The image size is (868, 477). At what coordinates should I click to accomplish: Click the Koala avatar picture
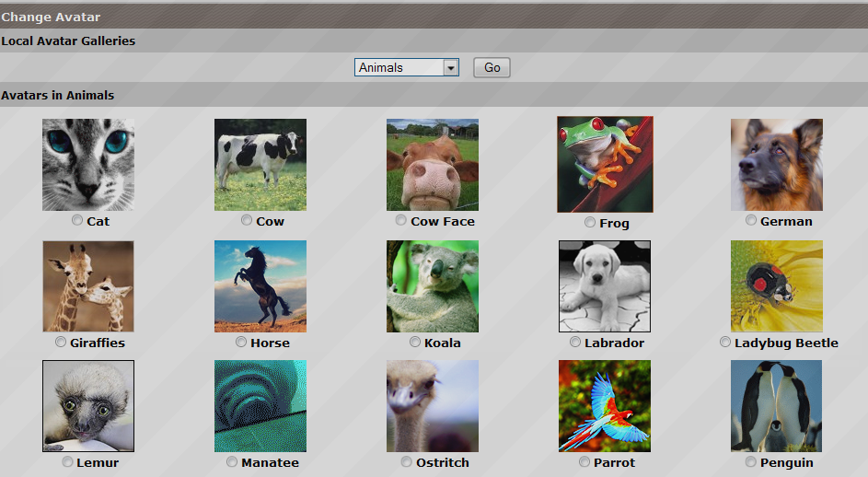pos(433,286)
